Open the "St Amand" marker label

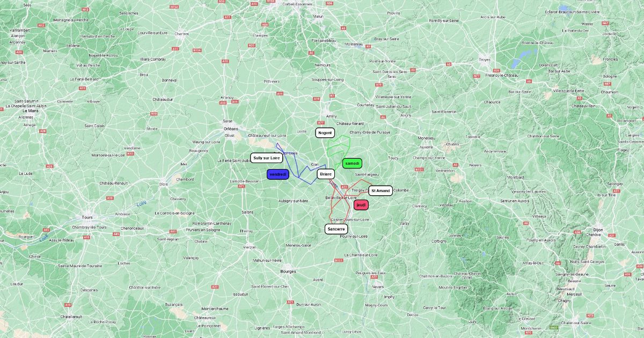pyautogui.click(x=380, y=190)
